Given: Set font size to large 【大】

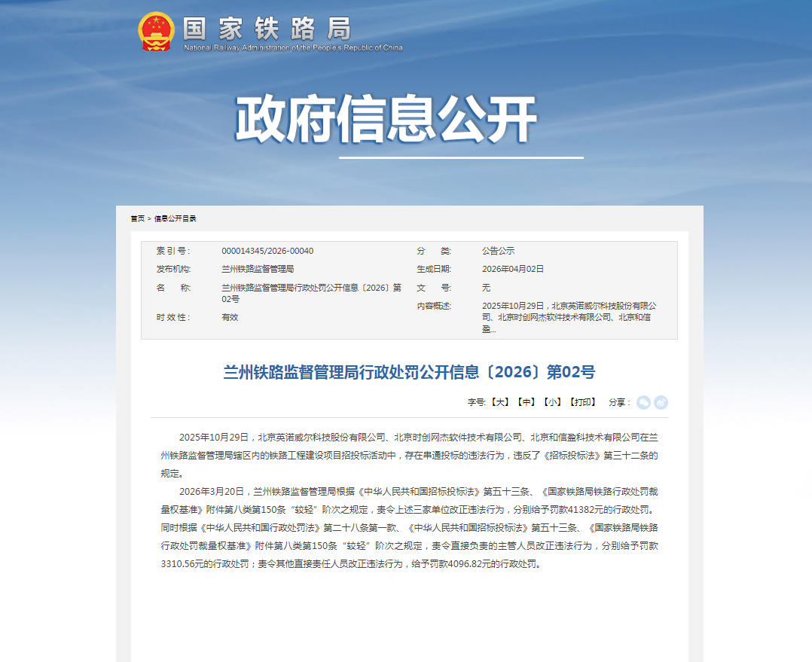Looking at the screenshot, I should [x=501, y=402].
